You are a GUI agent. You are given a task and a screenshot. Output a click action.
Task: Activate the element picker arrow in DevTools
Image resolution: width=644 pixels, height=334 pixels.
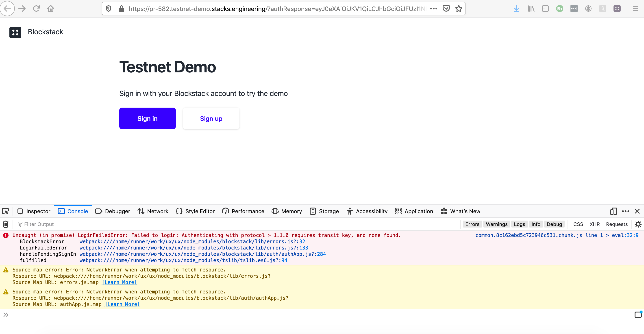[x=6, y=211]
